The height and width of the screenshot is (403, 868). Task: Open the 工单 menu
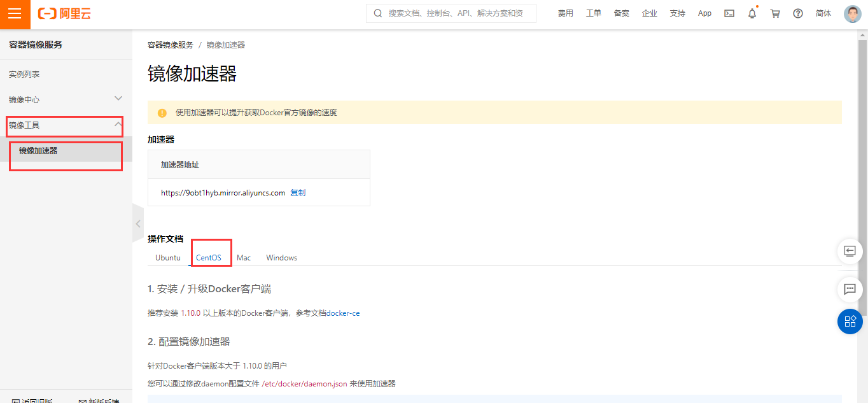click(593, 13)
